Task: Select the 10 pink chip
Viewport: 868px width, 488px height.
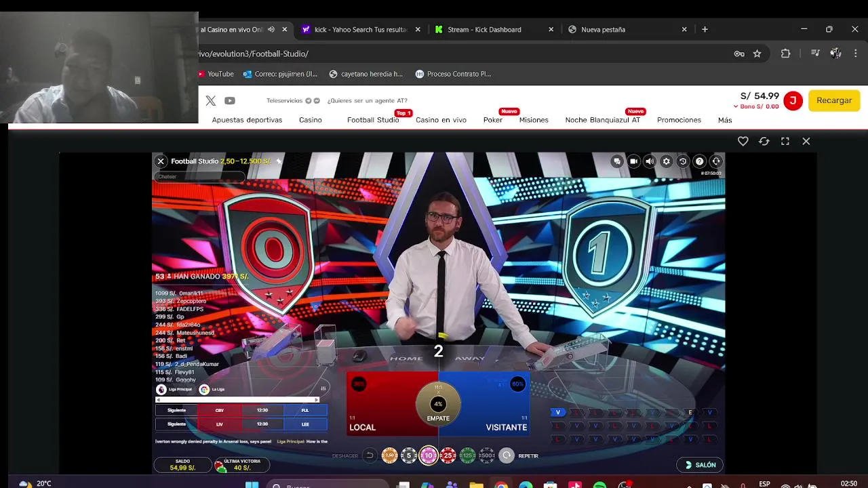Action: pyautogui.click(x=429, y=455)
